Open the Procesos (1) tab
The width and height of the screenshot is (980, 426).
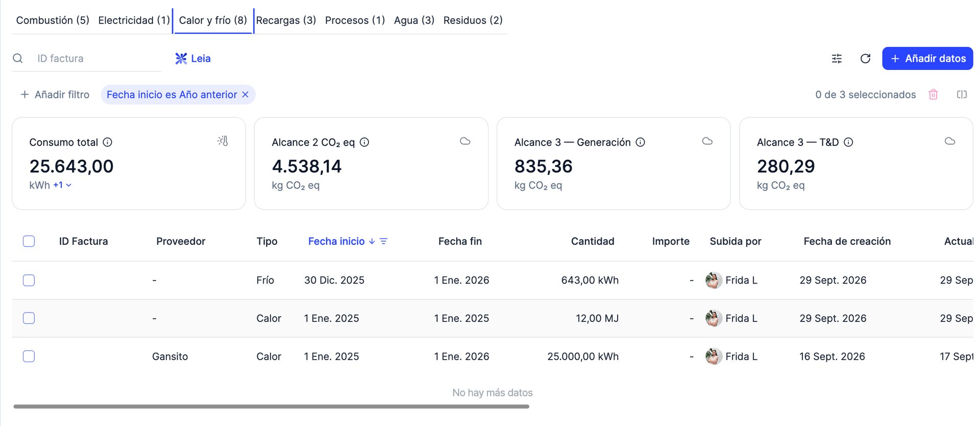pyautogui.click(x=355, y=20)
